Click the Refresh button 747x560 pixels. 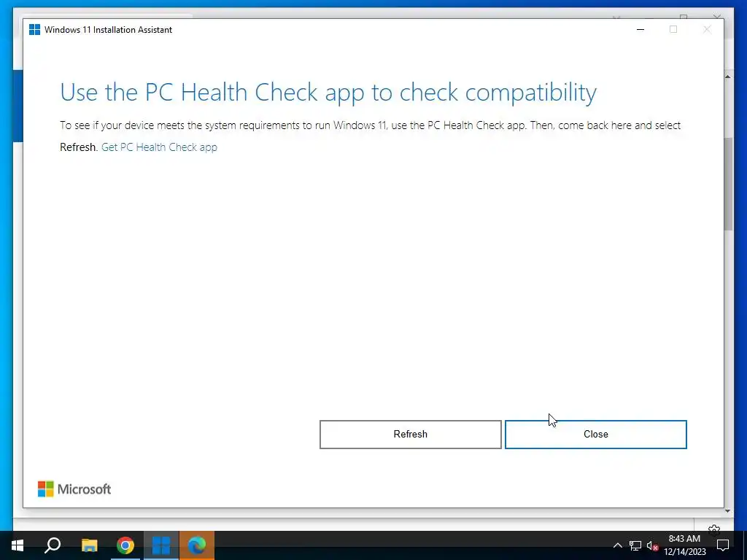pos(410,435)
